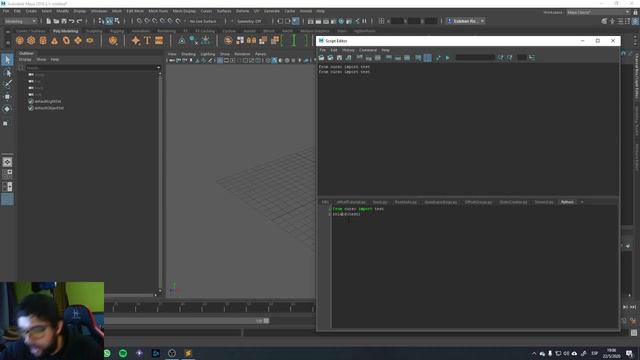Create a polygon sphere from the shelf
640x360 pixels.
coord(19,40)
